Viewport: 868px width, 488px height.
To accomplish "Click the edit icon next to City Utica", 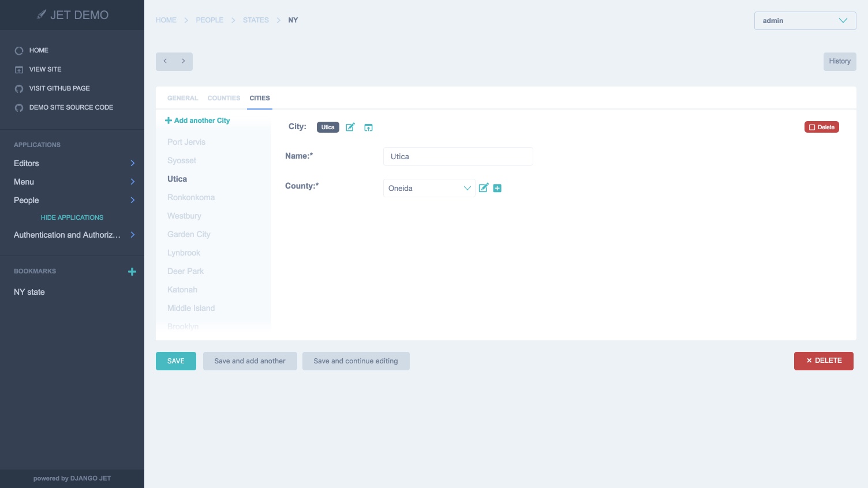I will click(x=350, y=127).
